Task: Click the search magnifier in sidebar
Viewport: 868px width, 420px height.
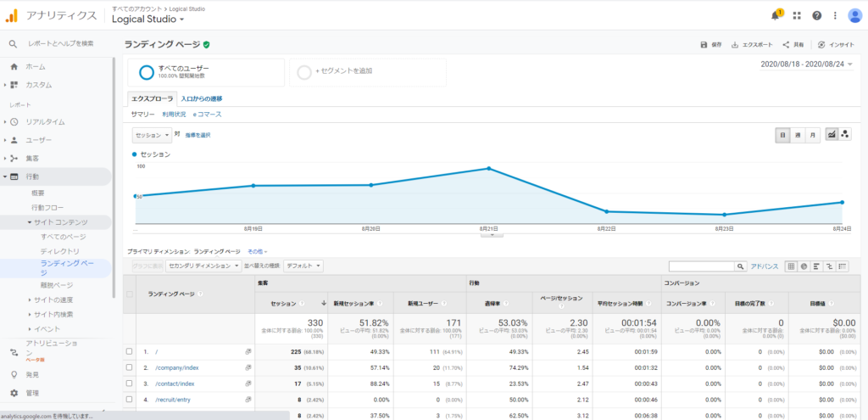Action: 14,43
